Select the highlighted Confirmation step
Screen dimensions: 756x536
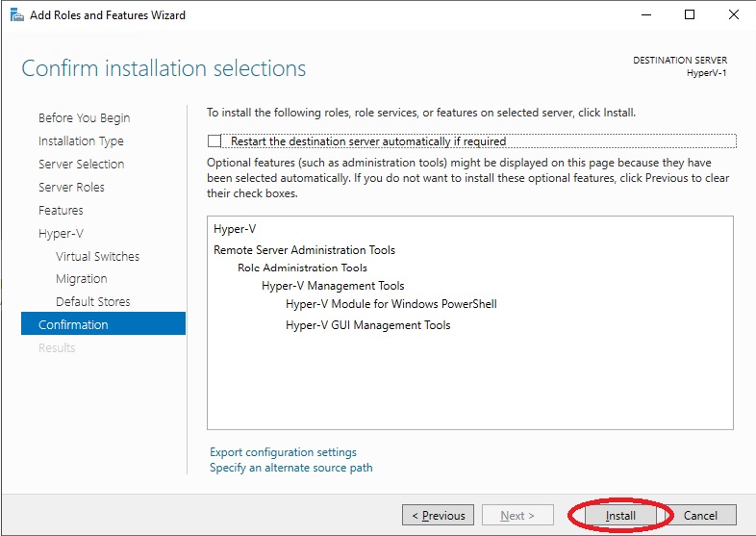tap(103, 323)
